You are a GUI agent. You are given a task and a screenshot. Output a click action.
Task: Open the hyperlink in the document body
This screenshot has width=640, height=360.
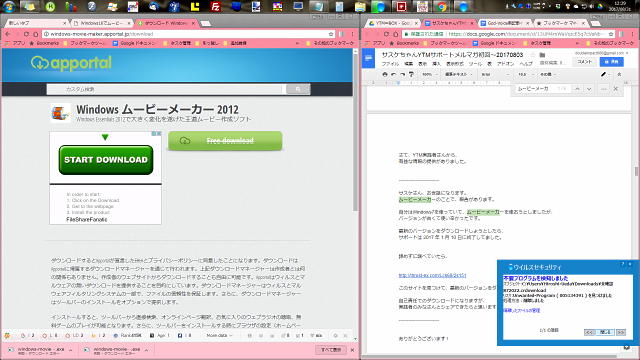pos(432,276)
